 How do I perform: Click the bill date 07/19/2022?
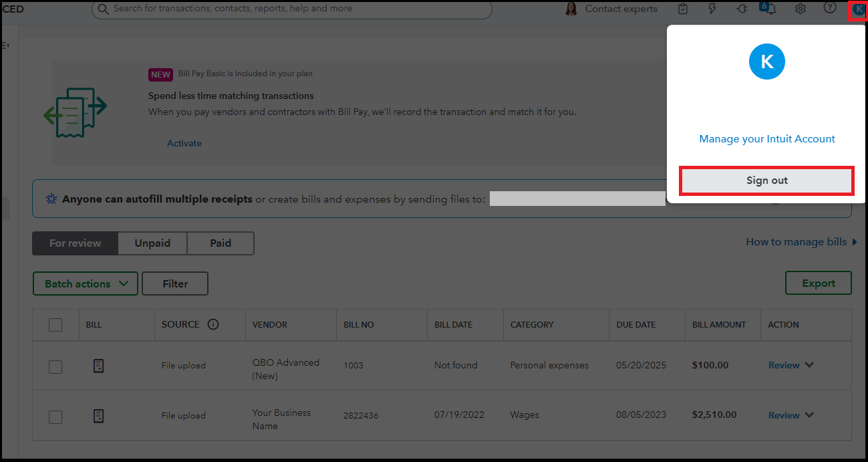[458, 415]
